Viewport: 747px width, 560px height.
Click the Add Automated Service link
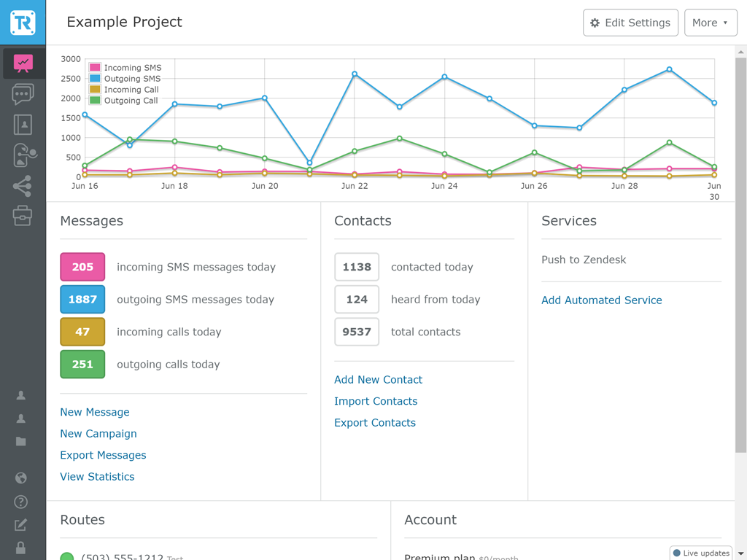click(x=601, y=300)
